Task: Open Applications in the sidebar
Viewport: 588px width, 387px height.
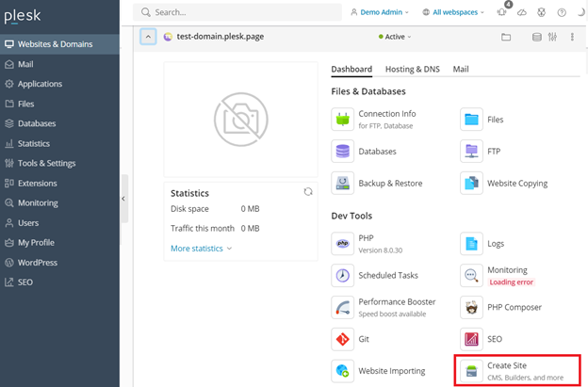Action: [x=59, y=84]
